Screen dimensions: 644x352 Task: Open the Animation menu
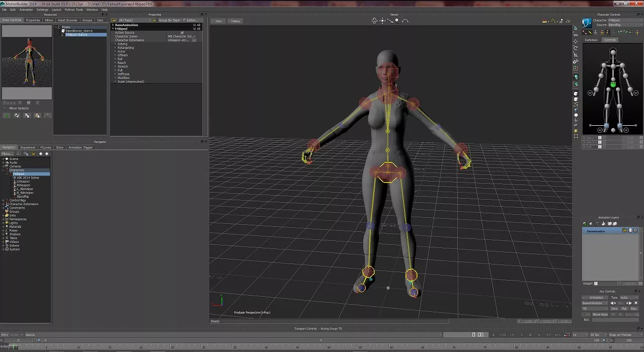[x=26, y=10]
